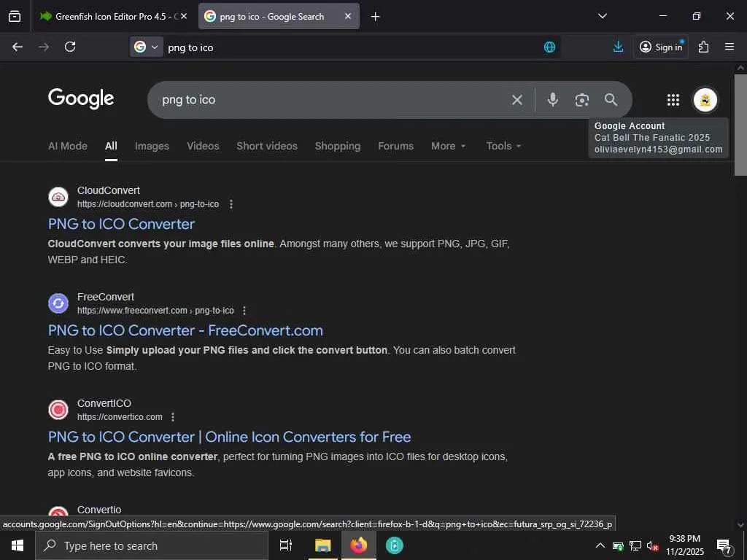Close the png to ico Google Search tab

pos(348,16)
